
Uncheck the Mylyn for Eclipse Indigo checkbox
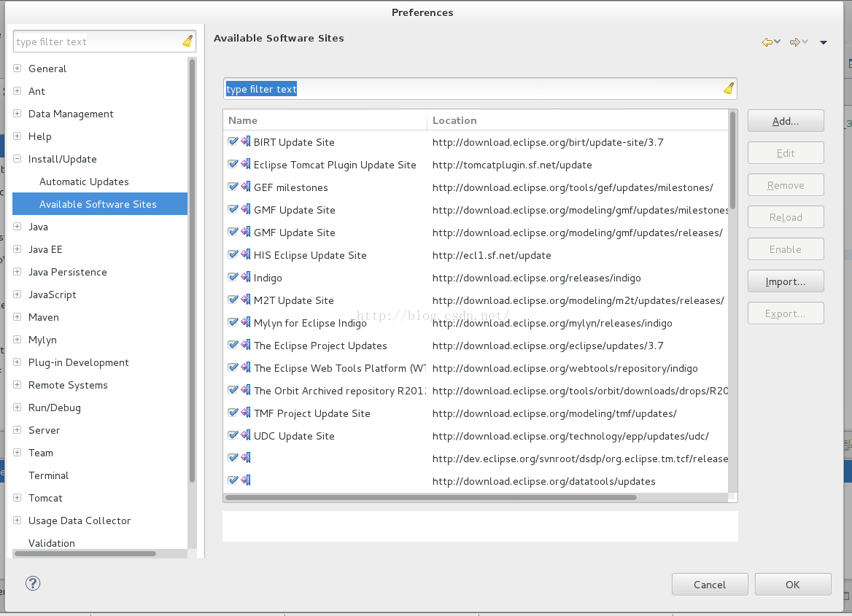click(233, 322)
